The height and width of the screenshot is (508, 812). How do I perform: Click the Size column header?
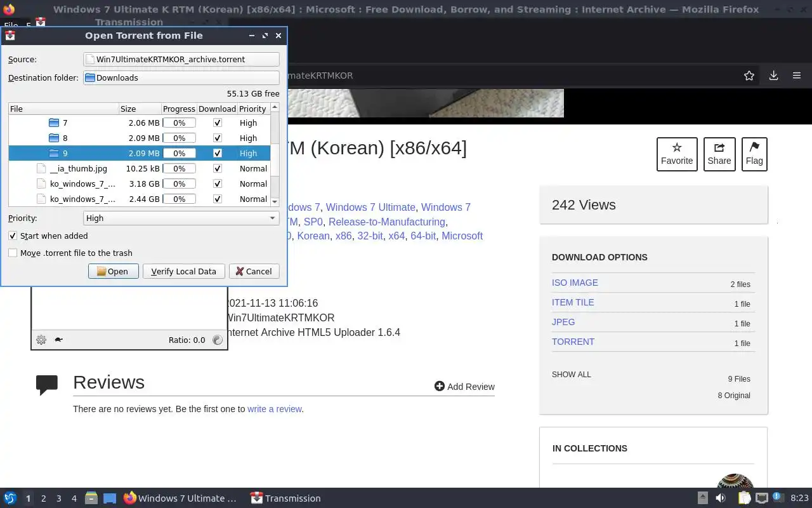[x=140, y=109]
